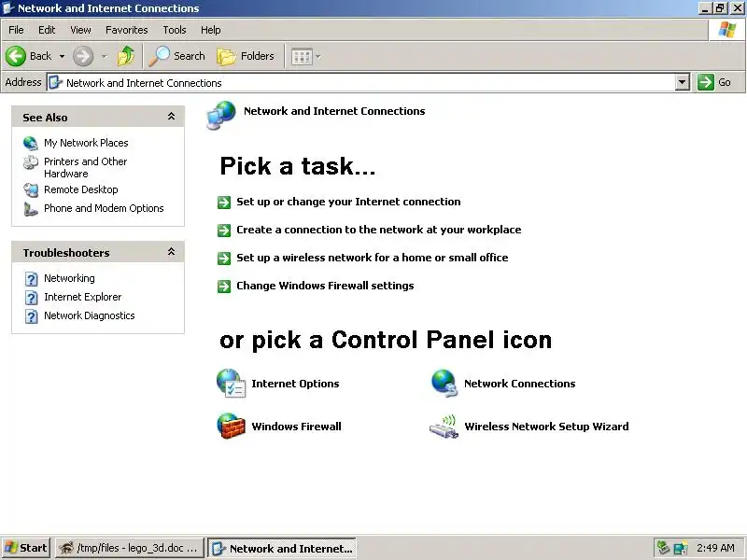Click the safely remove hardware tray icon
This screenshot has width=747, height=560.
663,548
